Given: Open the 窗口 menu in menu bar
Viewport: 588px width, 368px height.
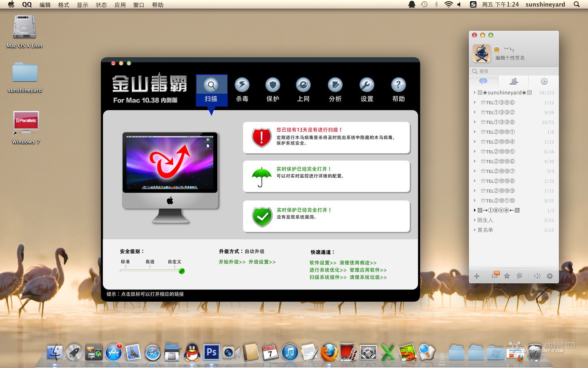Looking at the screenshot, I should 139,5.
